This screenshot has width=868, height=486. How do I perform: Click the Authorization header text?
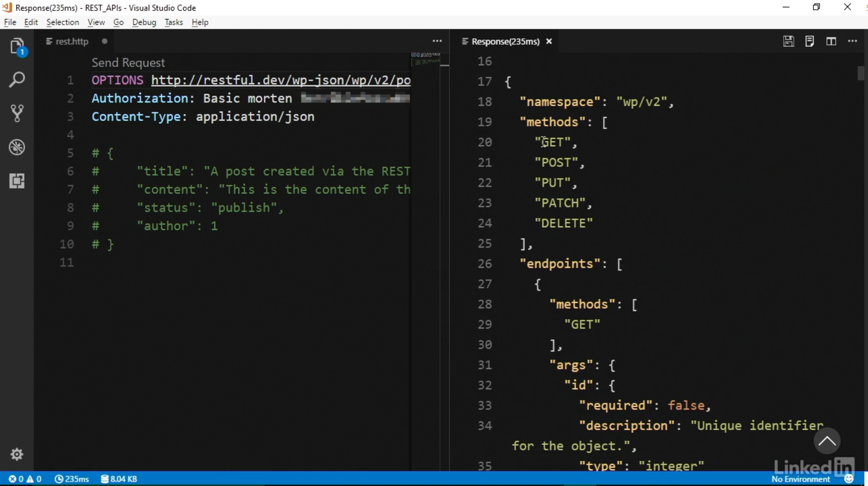point(140,99)
